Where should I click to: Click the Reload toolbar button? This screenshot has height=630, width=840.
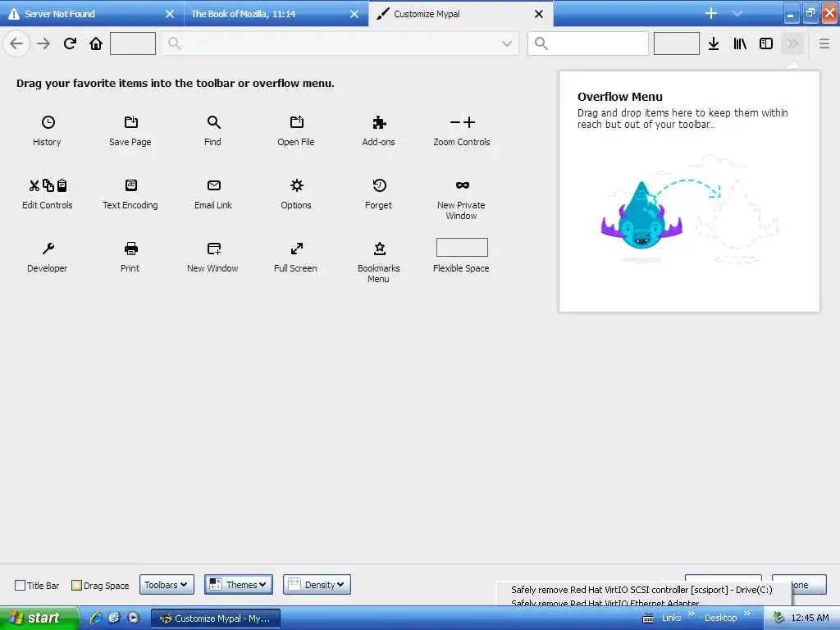pos(70,43)
